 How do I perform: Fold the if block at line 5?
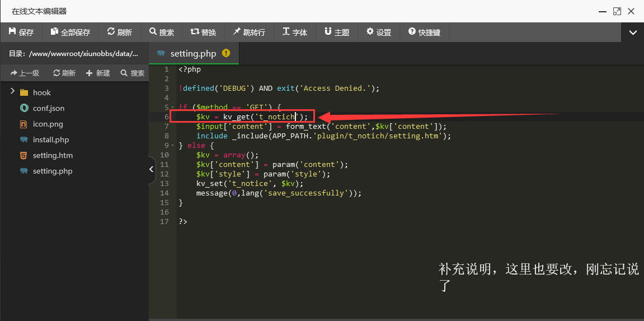click(172, 108)
